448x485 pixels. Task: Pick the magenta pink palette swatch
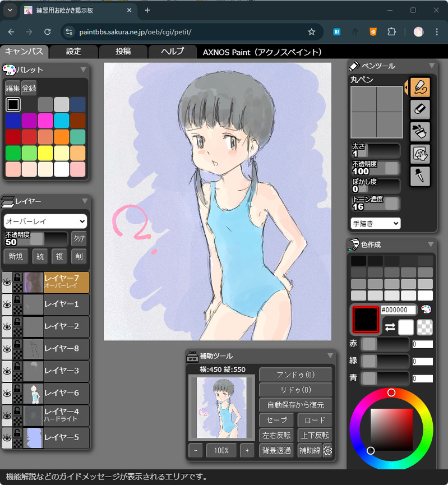45,121
